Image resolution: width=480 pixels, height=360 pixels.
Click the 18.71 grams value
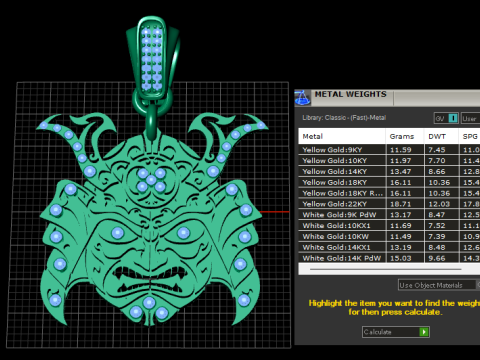tap(401, 204)
